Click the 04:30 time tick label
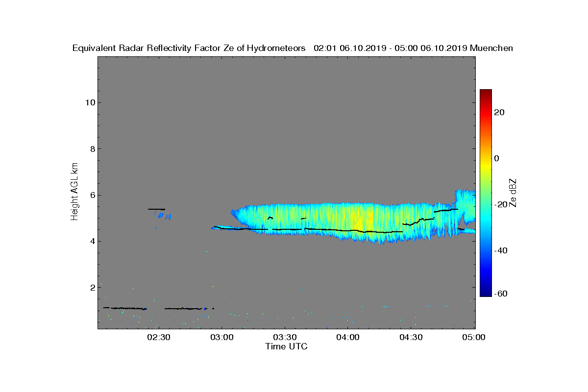This screenshot has height=392, width=588. [411, 337]
